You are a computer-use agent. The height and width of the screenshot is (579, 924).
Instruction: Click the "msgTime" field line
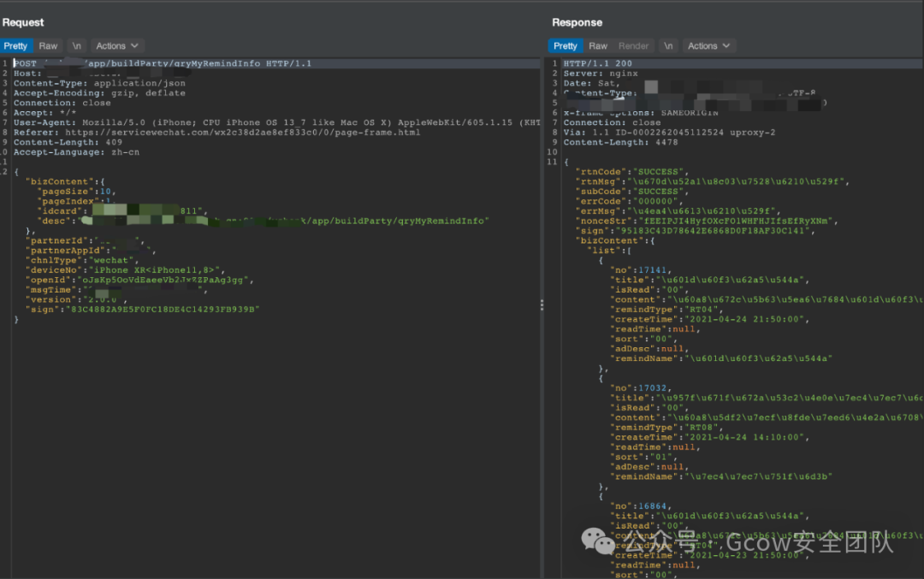tap(116, 290)
